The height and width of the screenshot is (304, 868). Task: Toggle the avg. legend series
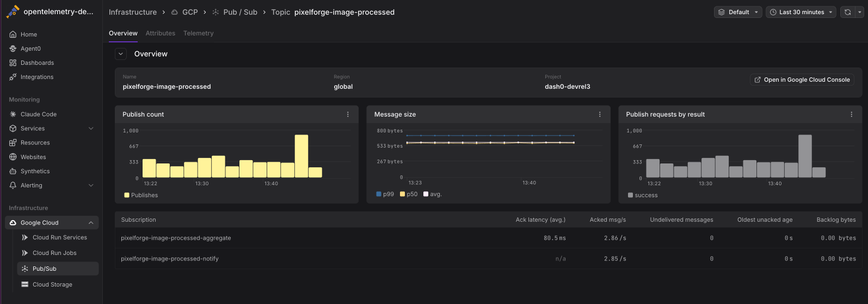433,194
